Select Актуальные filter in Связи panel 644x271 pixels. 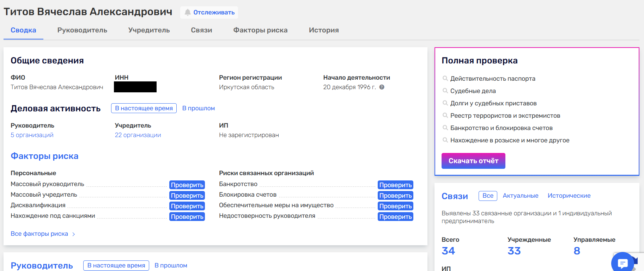pos(520,196)
